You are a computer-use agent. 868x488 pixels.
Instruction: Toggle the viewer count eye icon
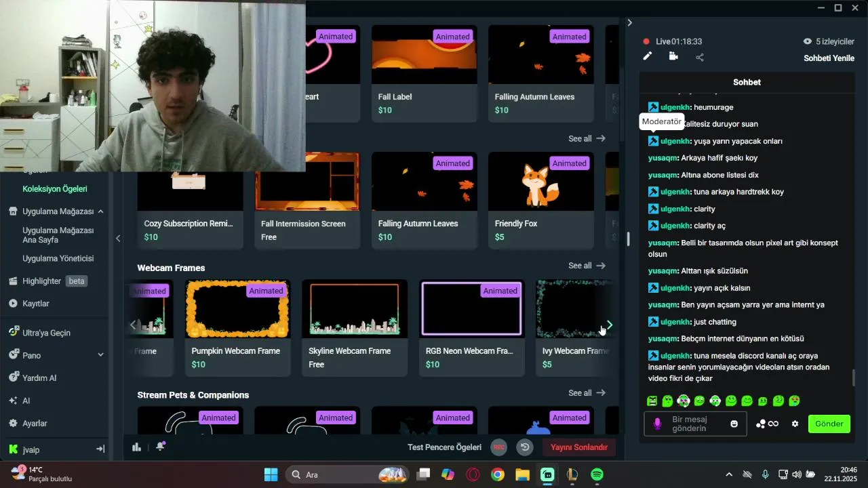(807, 41)
